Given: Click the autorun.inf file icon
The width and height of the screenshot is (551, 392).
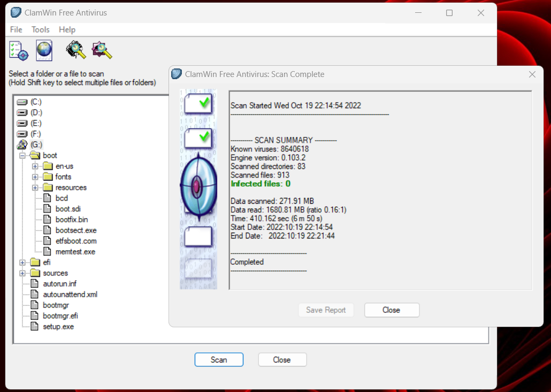Looking at the screenshot, I should tap(34, 284).
